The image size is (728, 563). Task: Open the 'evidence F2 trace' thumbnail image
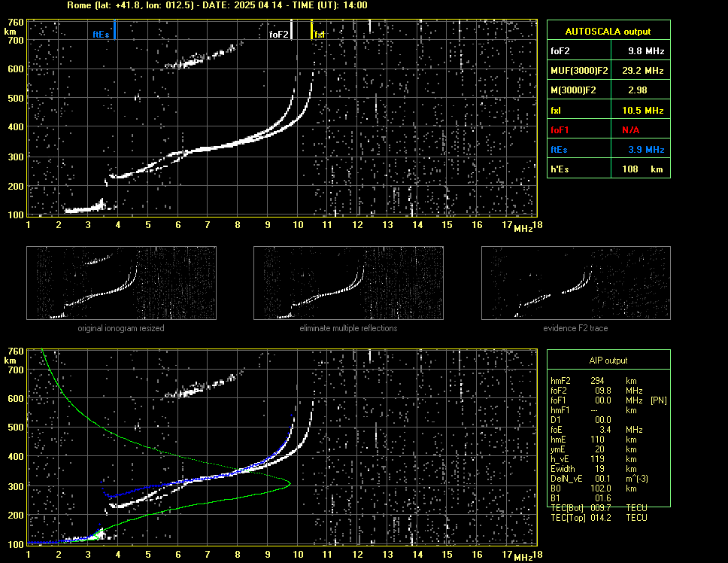(576, 283)
